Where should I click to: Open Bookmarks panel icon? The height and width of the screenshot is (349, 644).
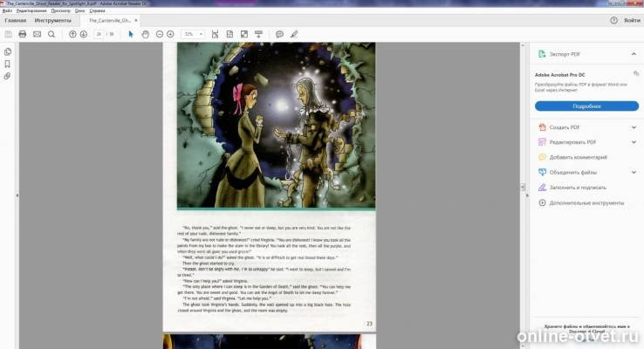click(x=7, y=64)
